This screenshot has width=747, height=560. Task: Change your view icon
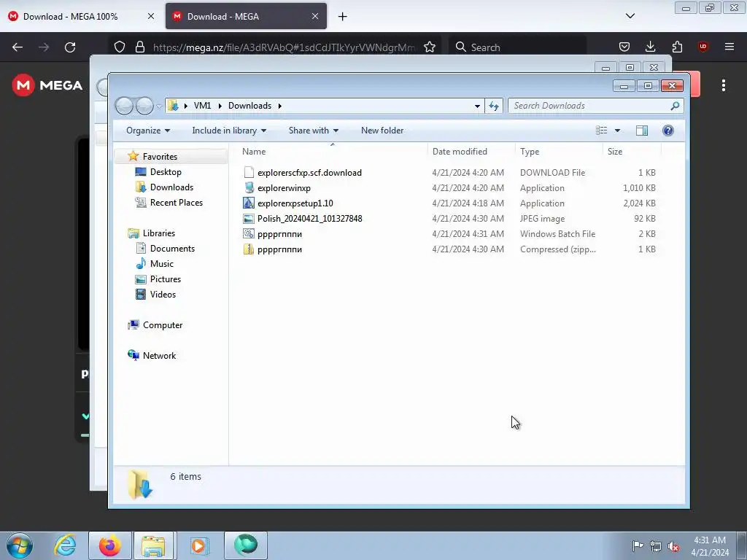point(602,131)
